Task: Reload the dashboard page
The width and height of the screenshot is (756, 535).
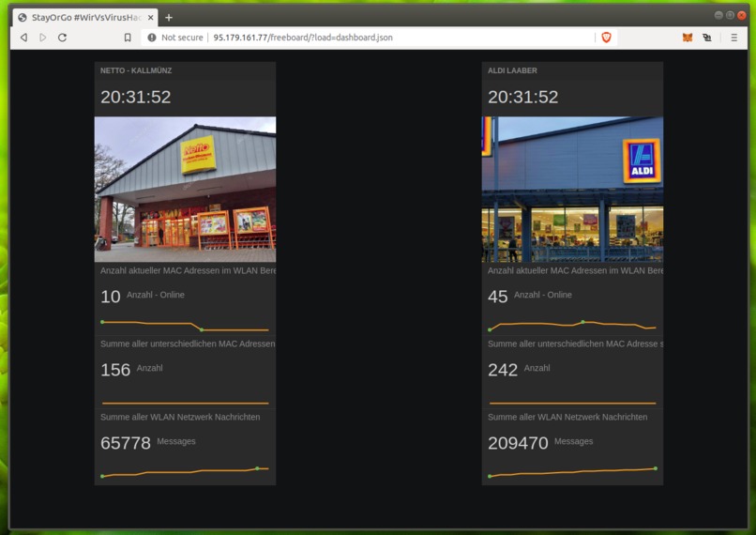Action: (62, 38)
